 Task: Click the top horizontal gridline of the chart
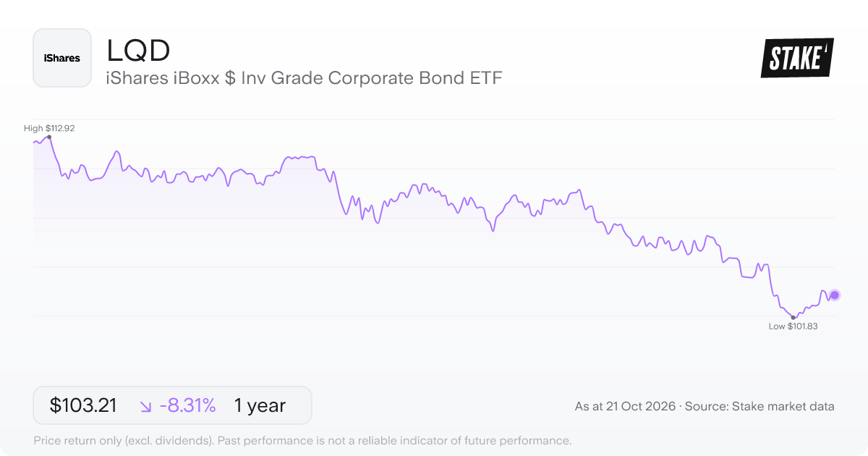pyautogui.click(x=434, y=119)
